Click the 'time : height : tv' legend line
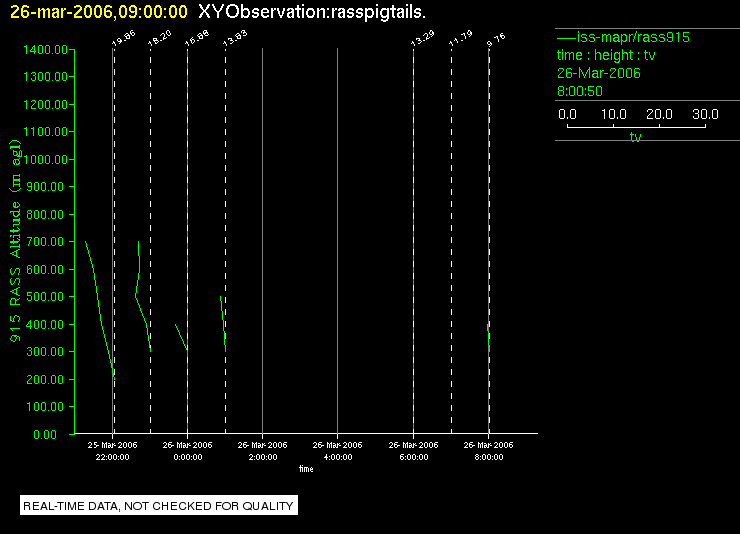This screenshot has height=534, width=740. (x=606, y=55)
